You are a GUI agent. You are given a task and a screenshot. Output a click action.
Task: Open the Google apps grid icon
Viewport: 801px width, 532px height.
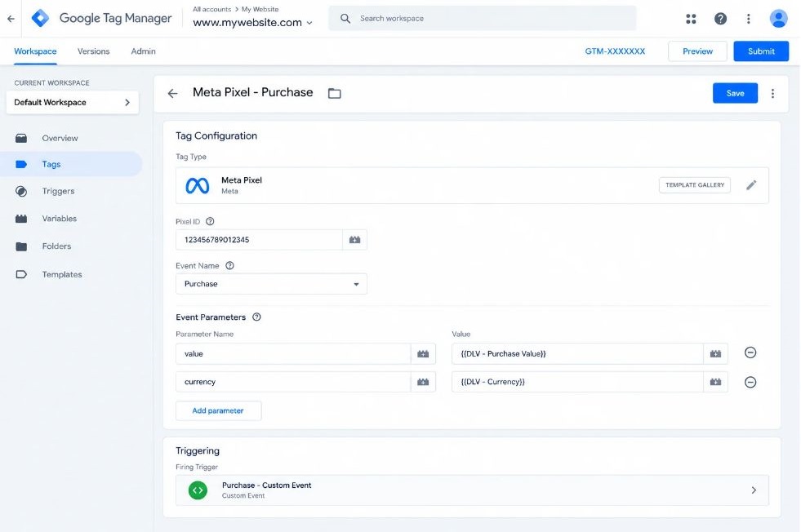click(691, 19)
